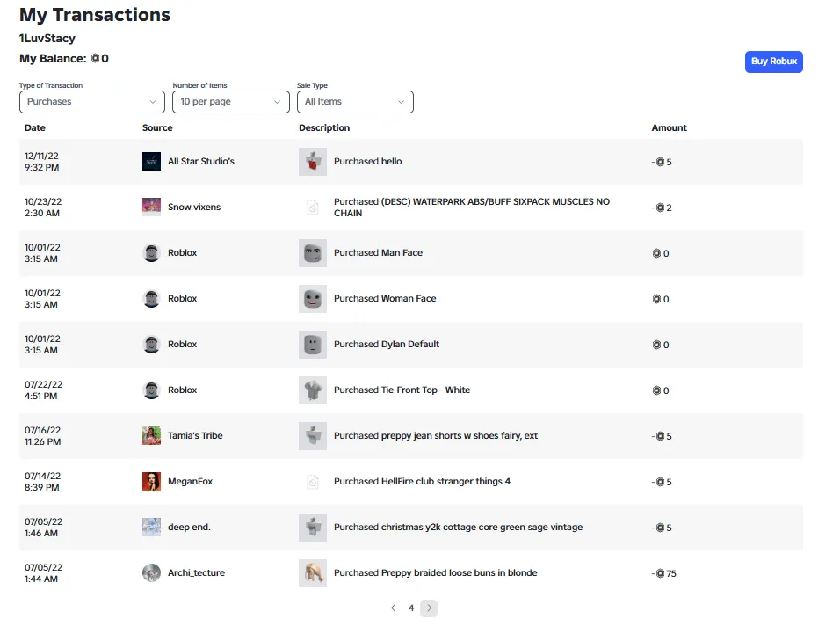Viewport: 840px width, 641px height.
Task: Click Snow vixens group thumbnail
Action: pos(151,207)
